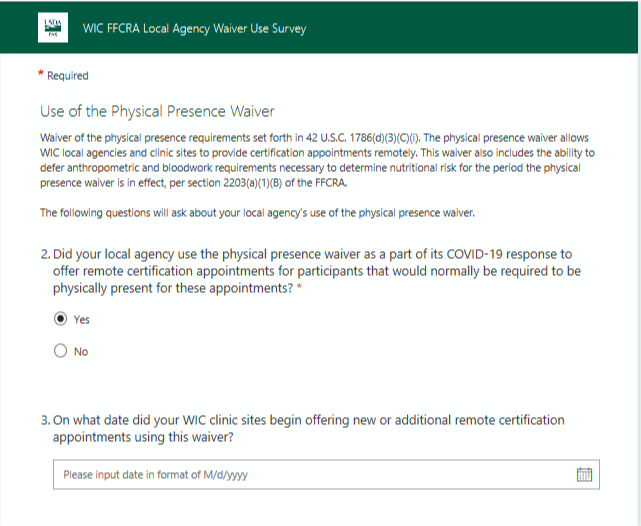This screenshot has height=526, width=641.
Task: Click the 'Use of the Physical Presence Waiver' heading
Action: pos(157,111)
